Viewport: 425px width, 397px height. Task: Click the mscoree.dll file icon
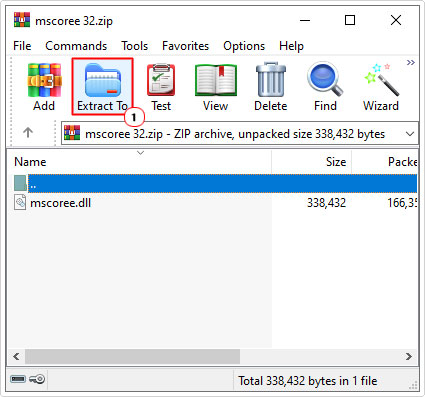point(20,202)
